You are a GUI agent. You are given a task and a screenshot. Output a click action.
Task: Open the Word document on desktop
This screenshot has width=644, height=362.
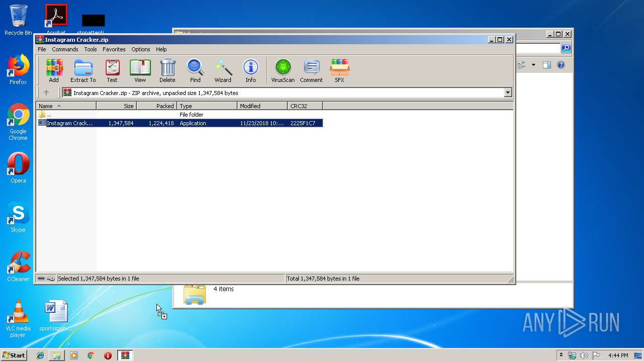56,316
